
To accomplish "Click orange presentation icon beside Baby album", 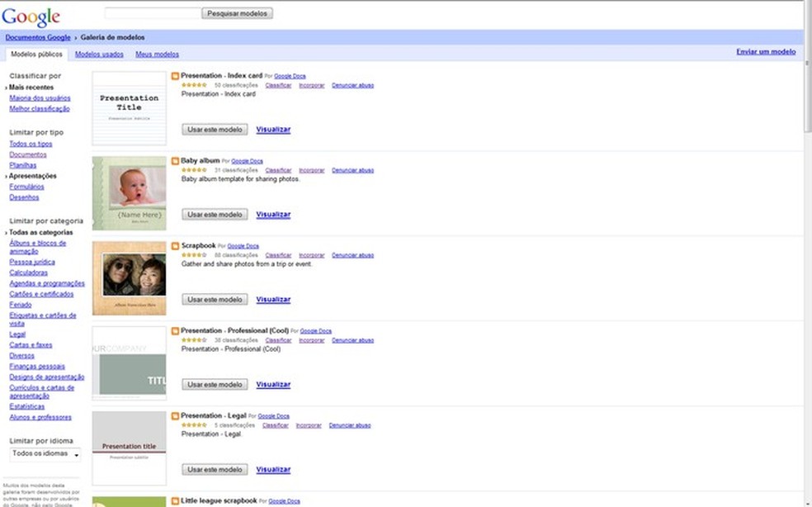I will coord(175,161).
